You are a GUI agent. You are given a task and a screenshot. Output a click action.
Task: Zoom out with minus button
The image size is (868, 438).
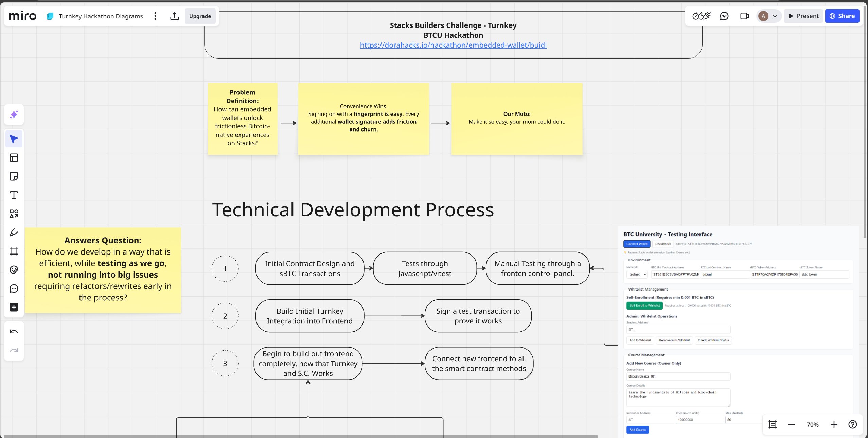tap(792, 424)
